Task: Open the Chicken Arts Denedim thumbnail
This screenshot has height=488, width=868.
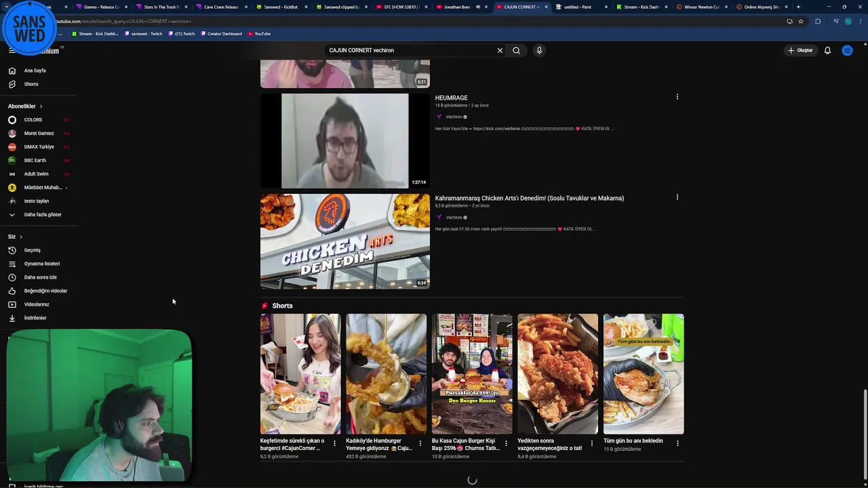Action: (344, 241)
